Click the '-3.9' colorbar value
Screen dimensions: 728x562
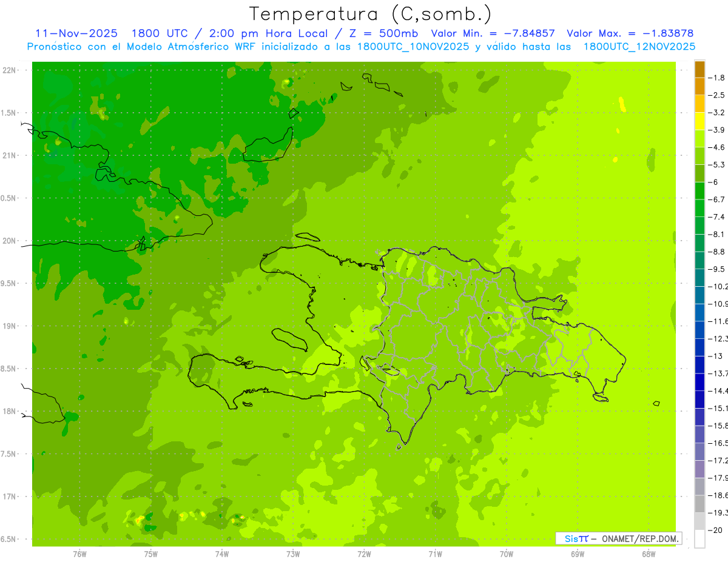point(716,130)
